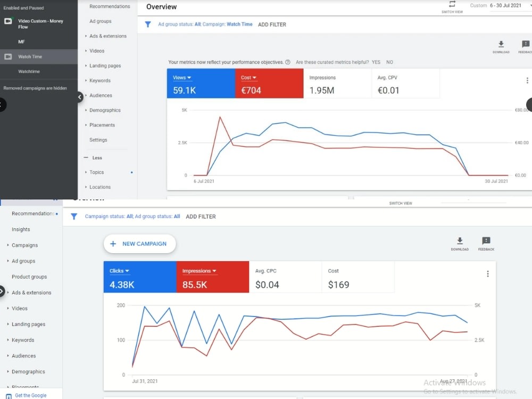Click the filter funnel icon in top panel
Image resolution: width=532 pixels, height=399 pixels.
tap(148, 24)
